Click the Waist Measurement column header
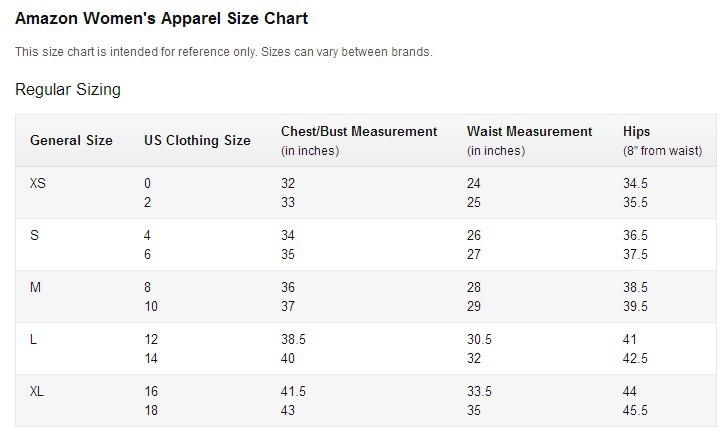Viewport: 724px width, 435px height. (529, 140)
